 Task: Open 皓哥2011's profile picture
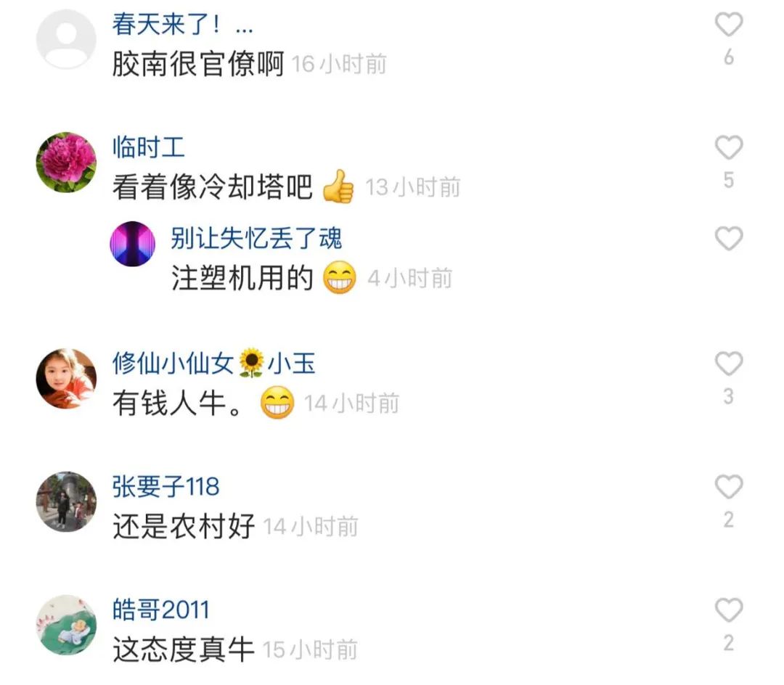(66, 625)
